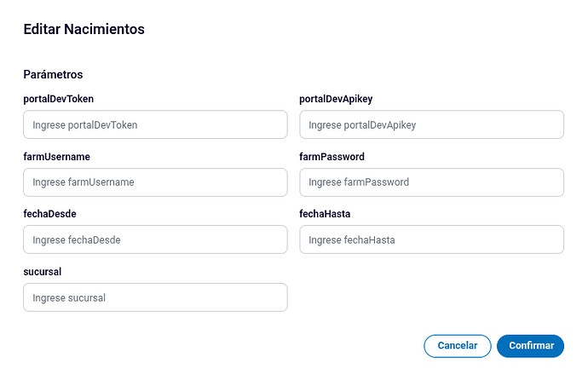
Task: Confirm the changes with Confirmar button
Action: [530, 346]
